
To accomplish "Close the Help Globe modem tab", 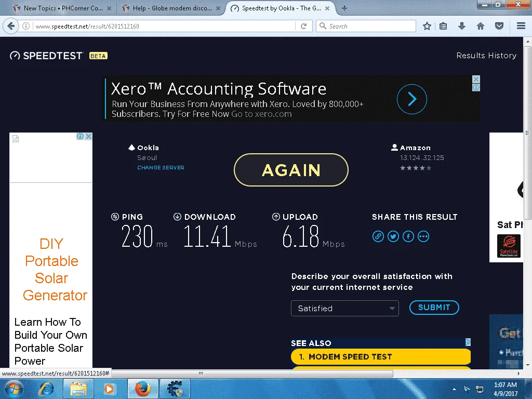I will click(218, 8).
